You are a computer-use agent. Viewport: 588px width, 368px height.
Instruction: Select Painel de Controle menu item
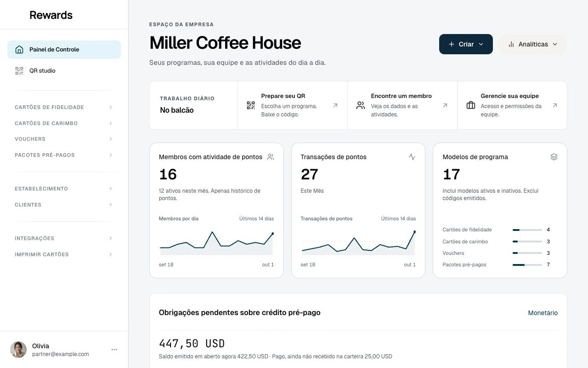click(x=64, y=50)
